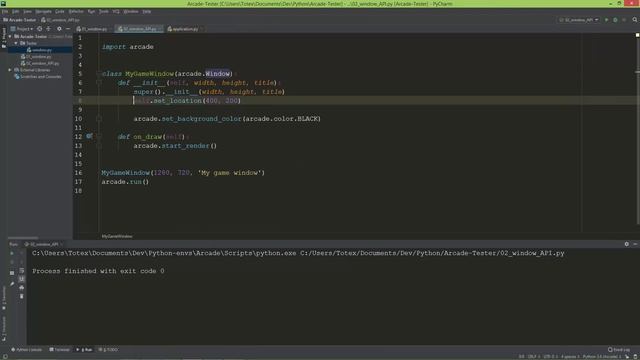The image size is (640, 360).
Task: Switch to the 01_window.py editor tab
Action: 94,29
